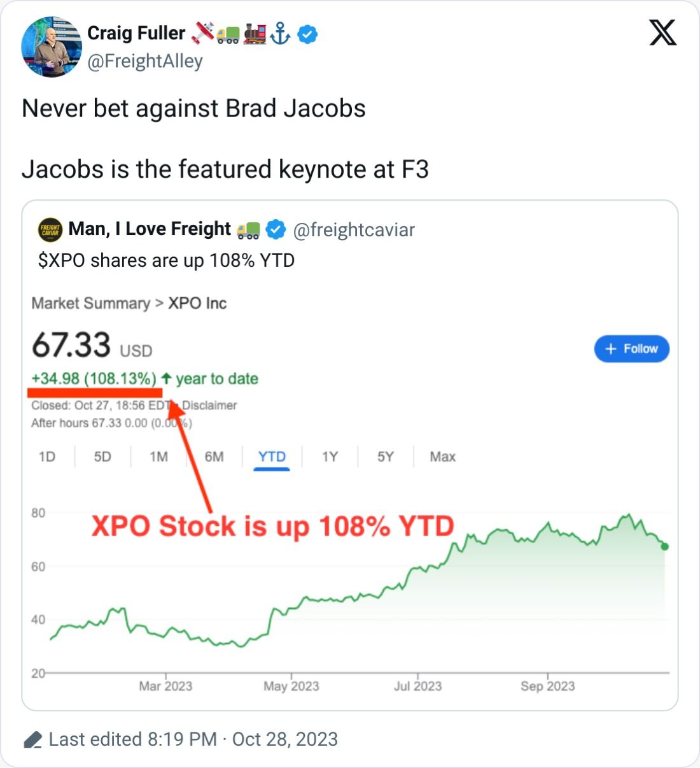This screenshot has width=700, height=768.
Task: Click Craig Fuller's profile avatar
Action: point(52,48)
